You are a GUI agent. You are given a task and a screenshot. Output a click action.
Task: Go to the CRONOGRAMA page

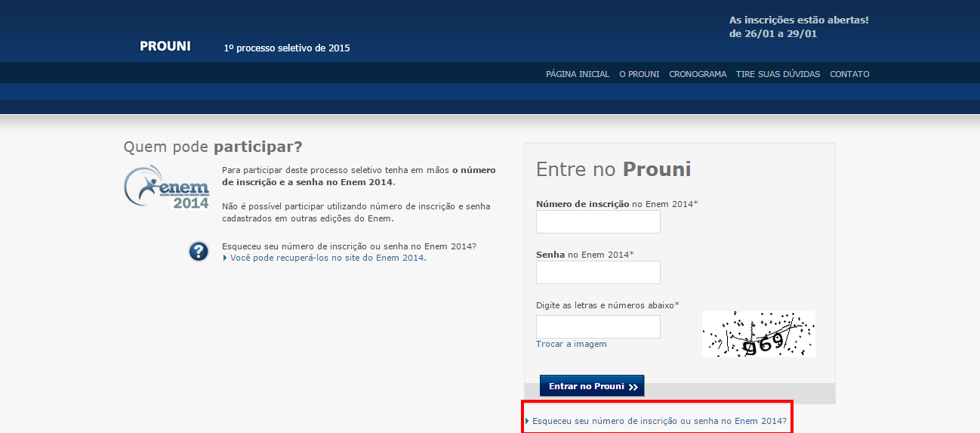tap(698, 74)
